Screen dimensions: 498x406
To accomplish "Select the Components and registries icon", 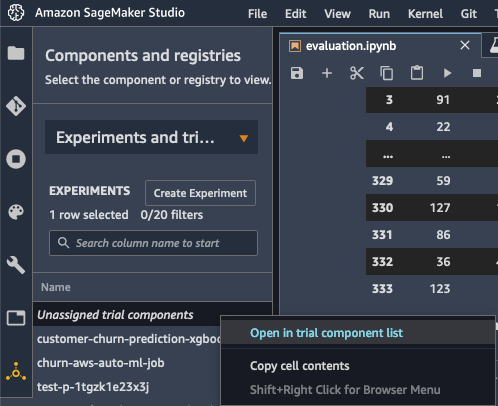I will pos(16,372).
